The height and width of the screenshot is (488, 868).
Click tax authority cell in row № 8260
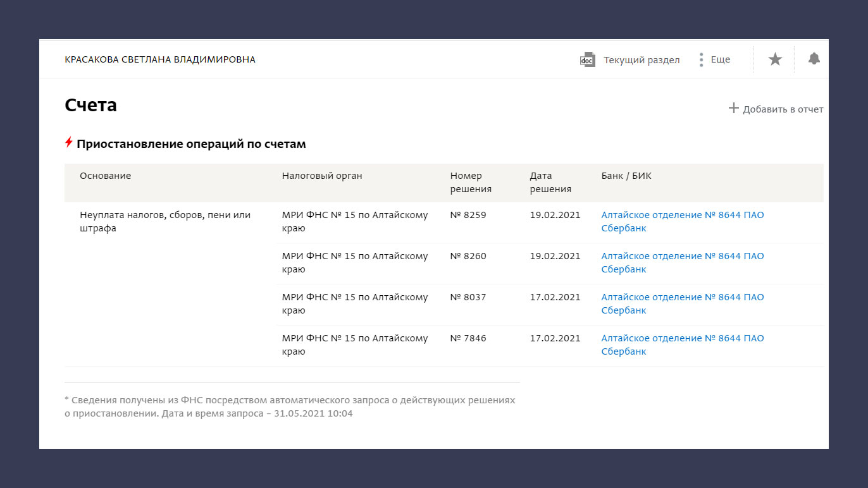pyautogui.click(x=355, y=263)
